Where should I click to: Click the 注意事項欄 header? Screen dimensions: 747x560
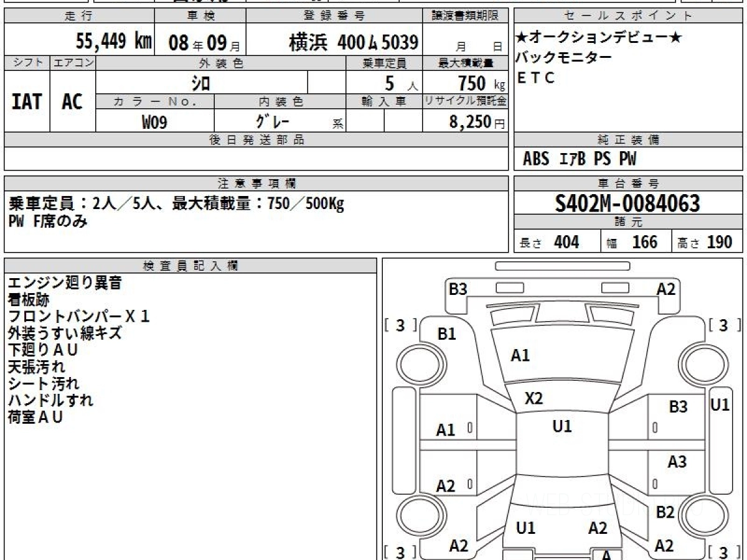point(256,184)
